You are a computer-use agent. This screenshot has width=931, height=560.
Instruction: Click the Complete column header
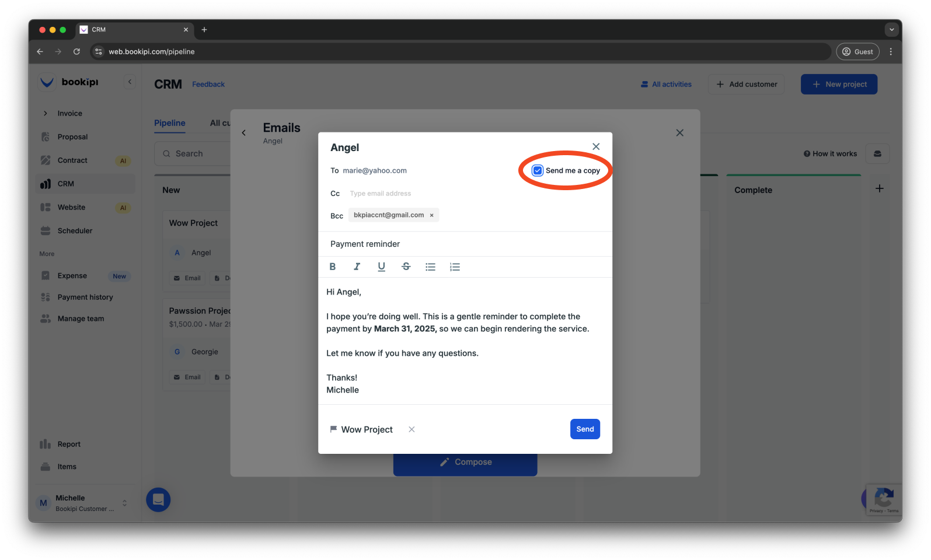point(753,190)
